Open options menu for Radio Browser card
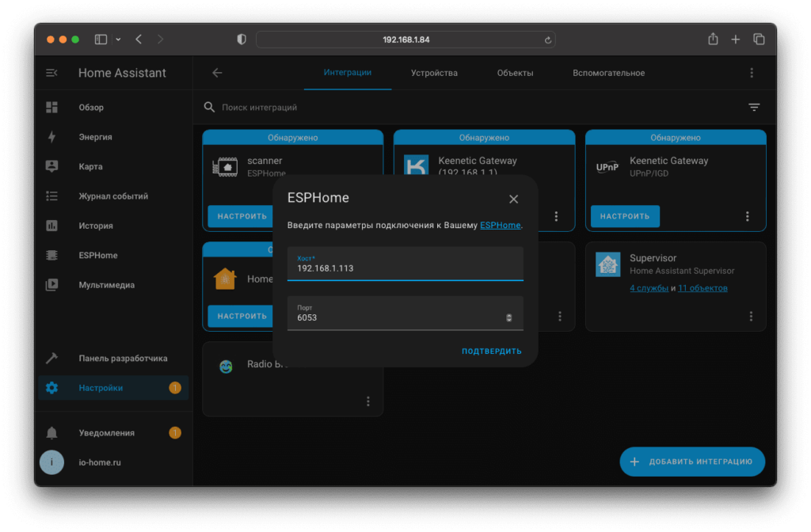 click(x=368, y=401)
